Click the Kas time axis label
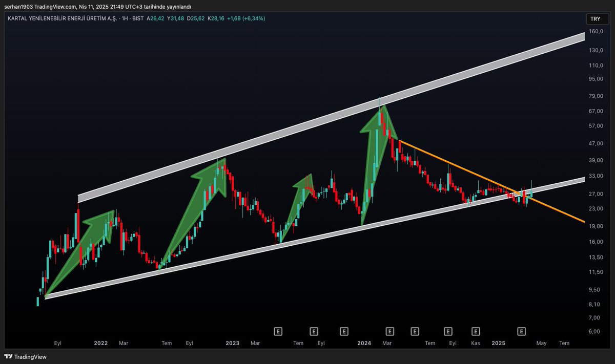Image resolution: width=615 pixels, height=364 pixels. [x=476, y=343]
